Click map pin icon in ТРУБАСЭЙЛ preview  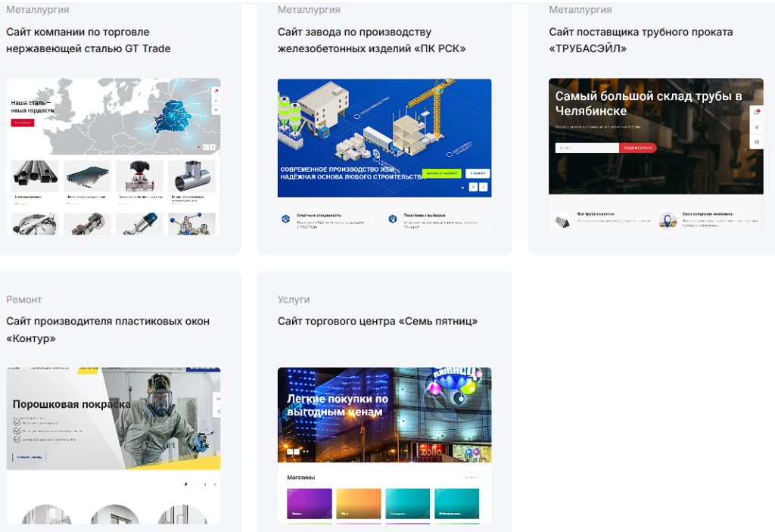[x=667, y=220]
